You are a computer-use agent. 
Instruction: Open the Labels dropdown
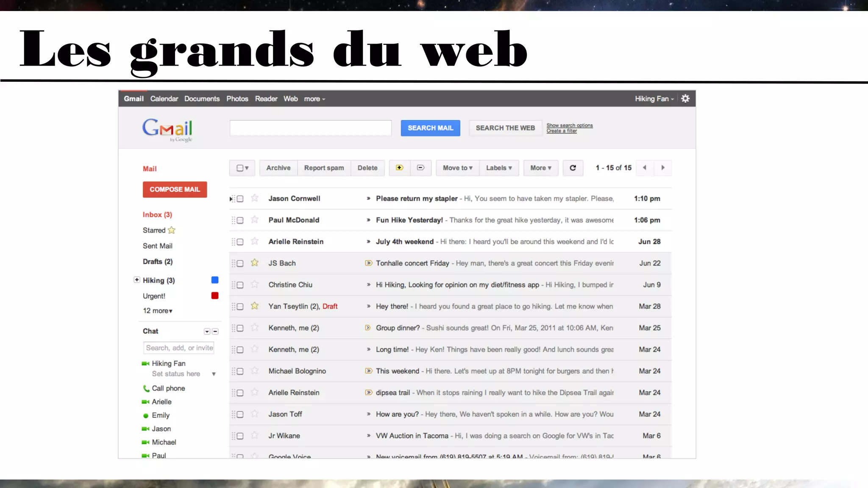[x=499, y=168]
